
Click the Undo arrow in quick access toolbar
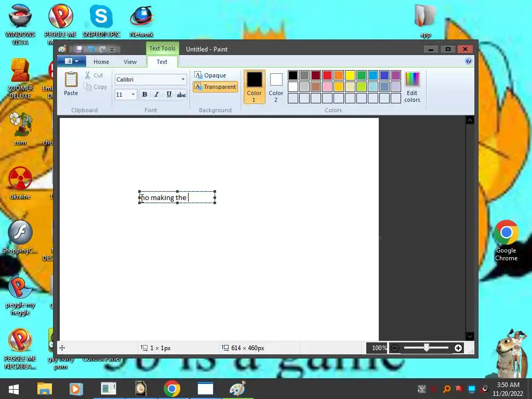90,49
